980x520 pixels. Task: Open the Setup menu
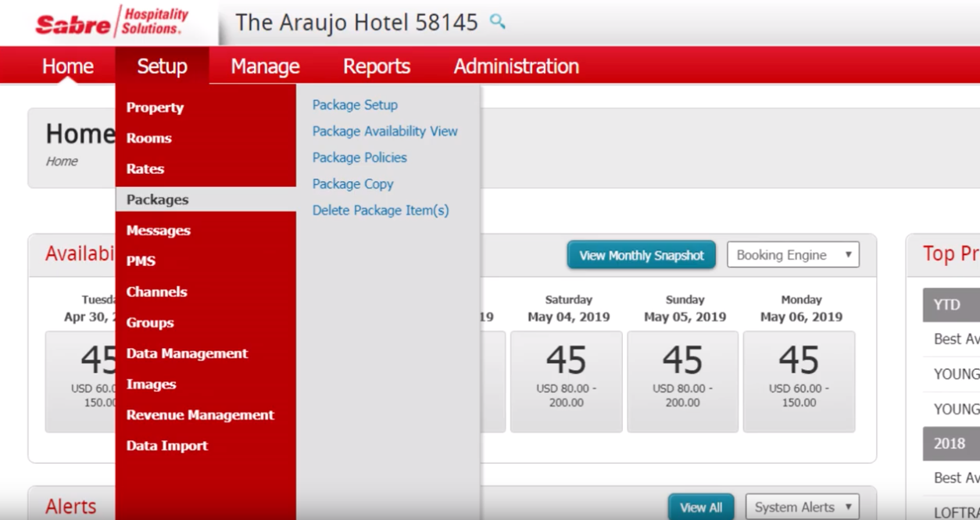tap(162, 66)
